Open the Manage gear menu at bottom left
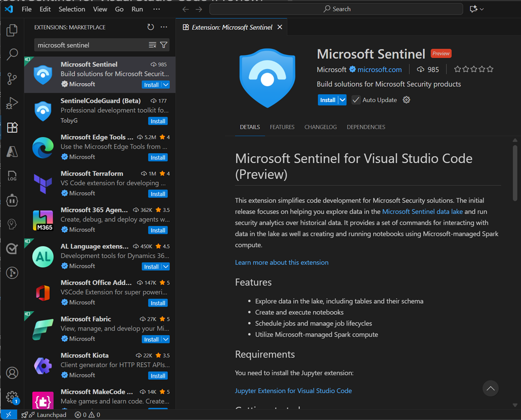 click(x=12, y=397)
